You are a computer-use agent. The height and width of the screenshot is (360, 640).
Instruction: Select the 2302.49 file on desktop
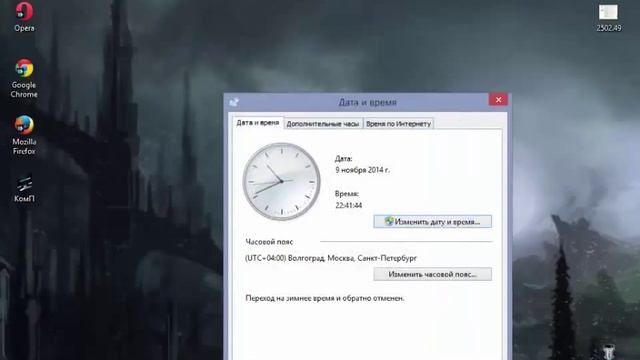609,18
